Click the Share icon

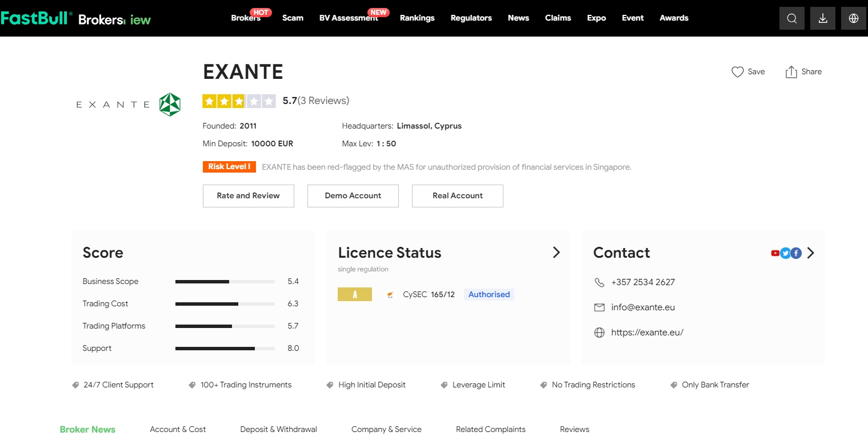[791, 72]
